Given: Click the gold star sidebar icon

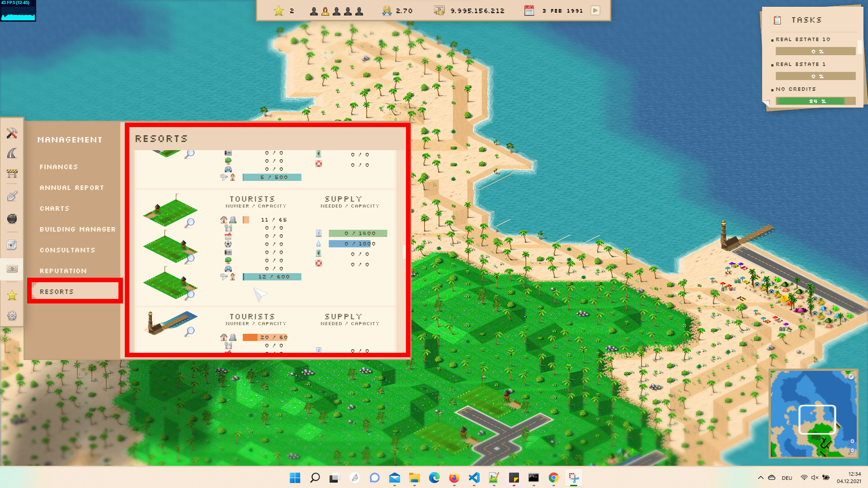Looking at the screenshot, I should point(12,295).
